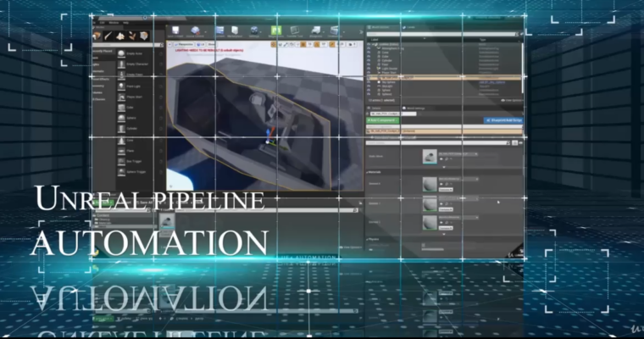
Task: Click the green toolbar icon after Settings
Action: (275, 30)
